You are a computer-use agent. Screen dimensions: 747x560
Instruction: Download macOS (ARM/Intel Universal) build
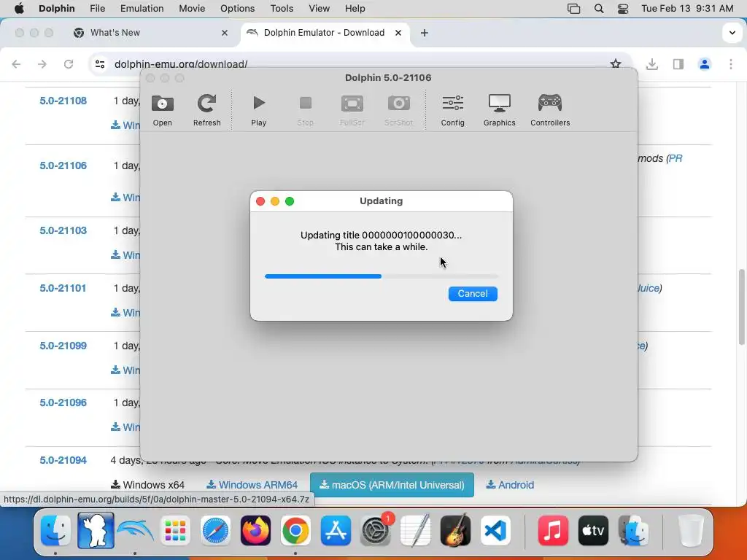click(392, 485)
